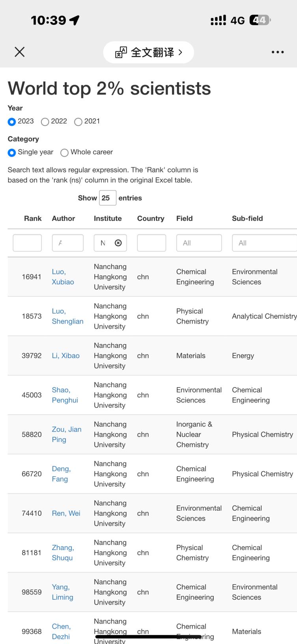
Task: Open author link Zou, Jian Ping
Action: [66, 434]
